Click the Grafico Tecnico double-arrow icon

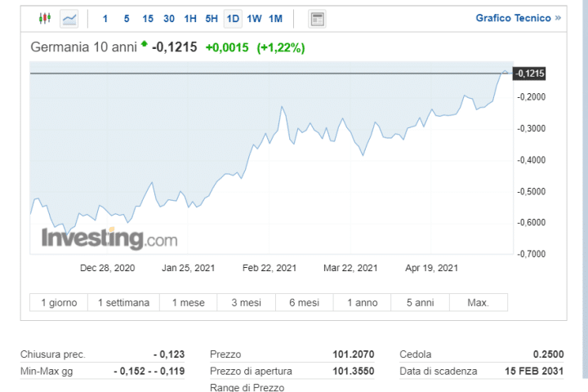[558, 18]
